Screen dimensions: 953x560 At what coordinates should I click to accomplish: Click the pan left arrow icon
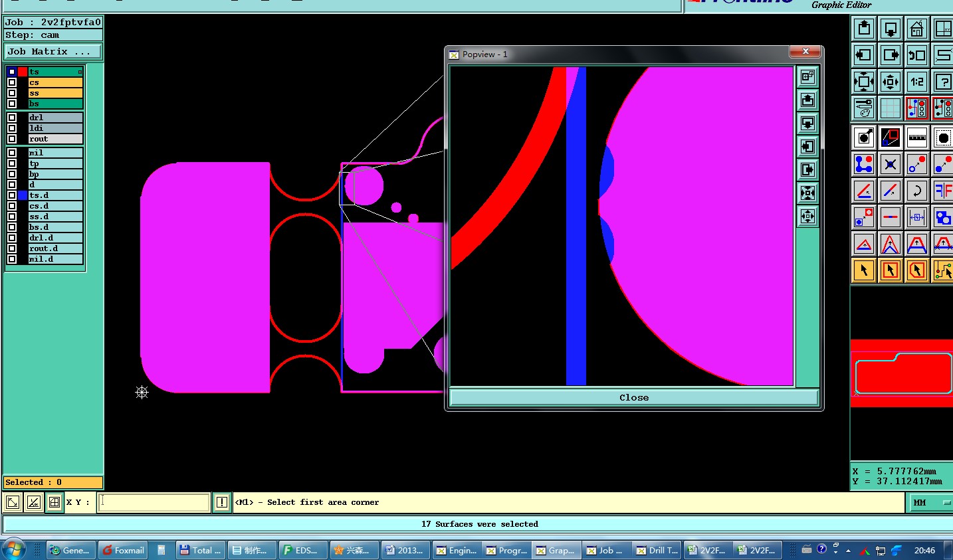[x=864, y=55]
